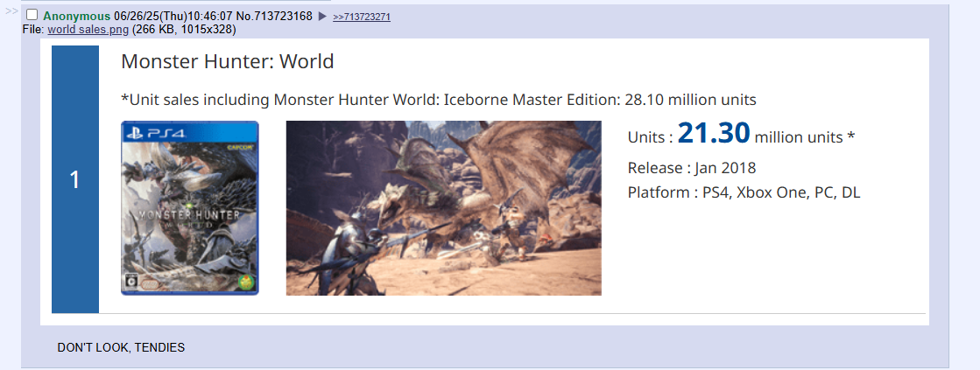
Task: Open the post menu arrow after No.713723168
Action: tap(322, 17)
